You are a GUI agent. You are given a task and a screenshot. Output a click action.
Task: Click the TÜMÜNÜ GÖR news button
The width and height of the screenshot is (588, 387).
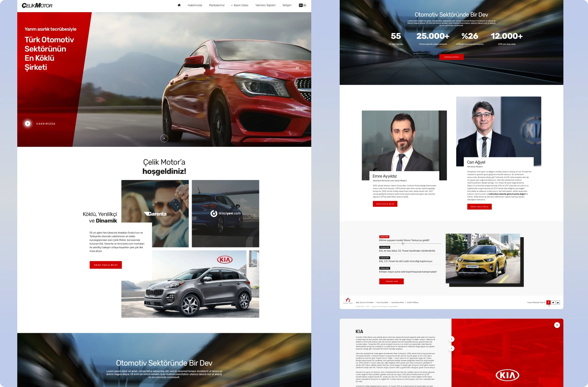391,281
